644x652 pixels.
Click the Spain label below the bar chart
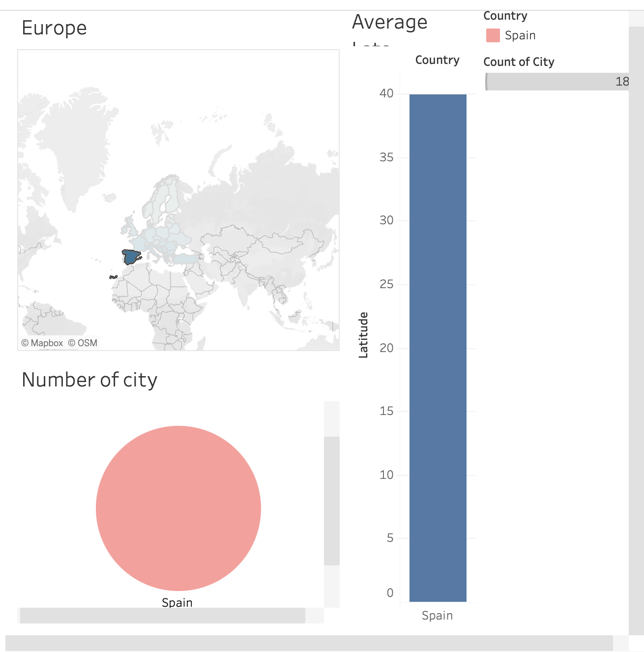pos(437,615)
